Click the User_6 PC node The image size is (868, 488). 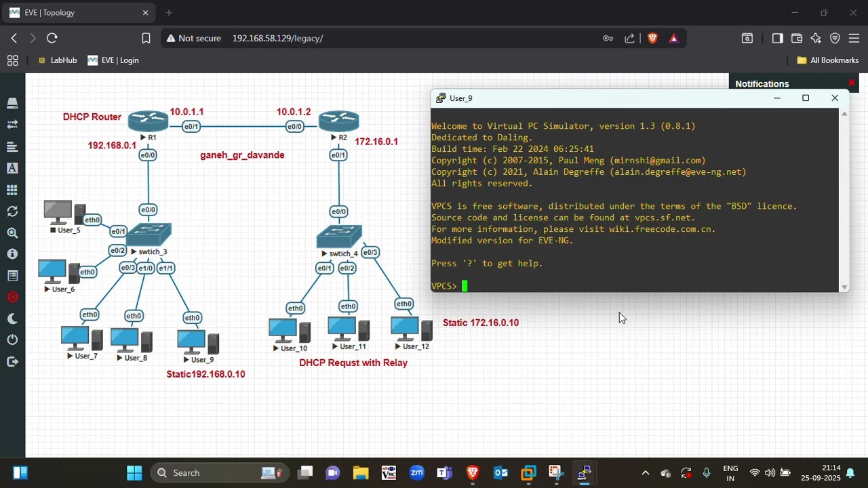[59, 272]
